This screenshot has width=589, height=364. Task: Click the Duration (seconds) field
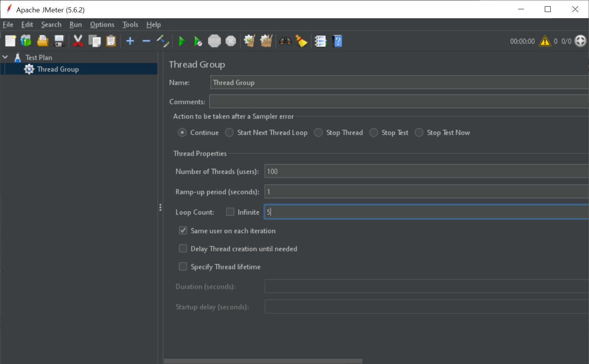click(x=427, y=286)
